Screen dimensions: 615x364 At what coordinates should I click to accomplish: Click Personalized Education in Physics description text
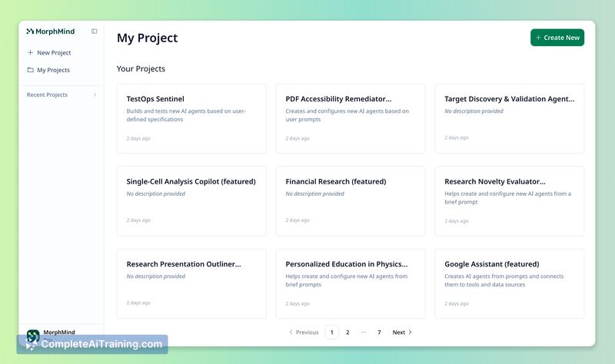[x=347, y=280]
